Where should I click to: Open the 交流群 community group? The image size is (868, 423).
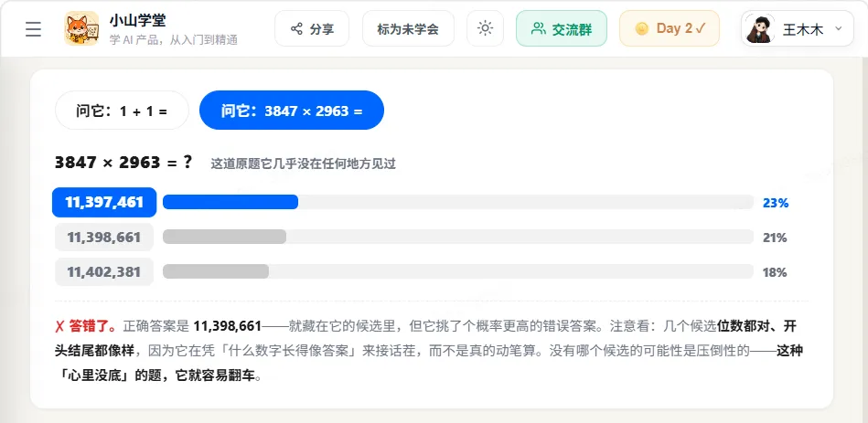pos(562,28)
